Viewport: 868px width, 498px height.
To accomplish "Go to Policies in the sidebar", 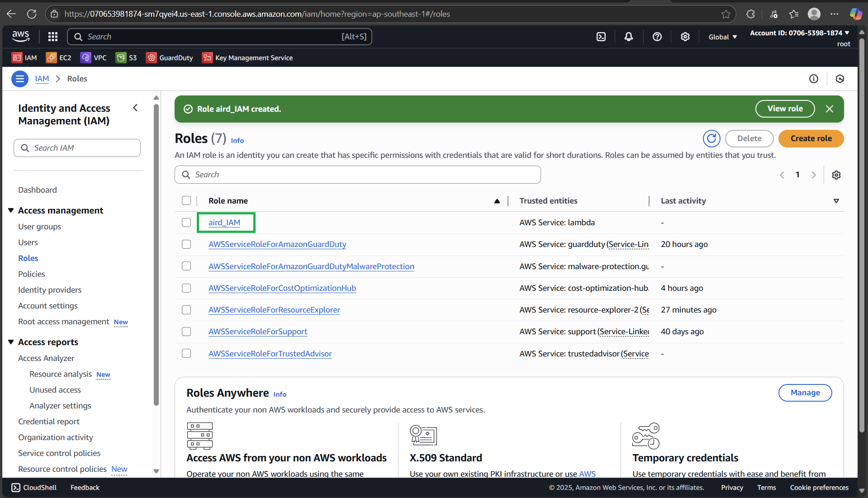I will [32, 274].
